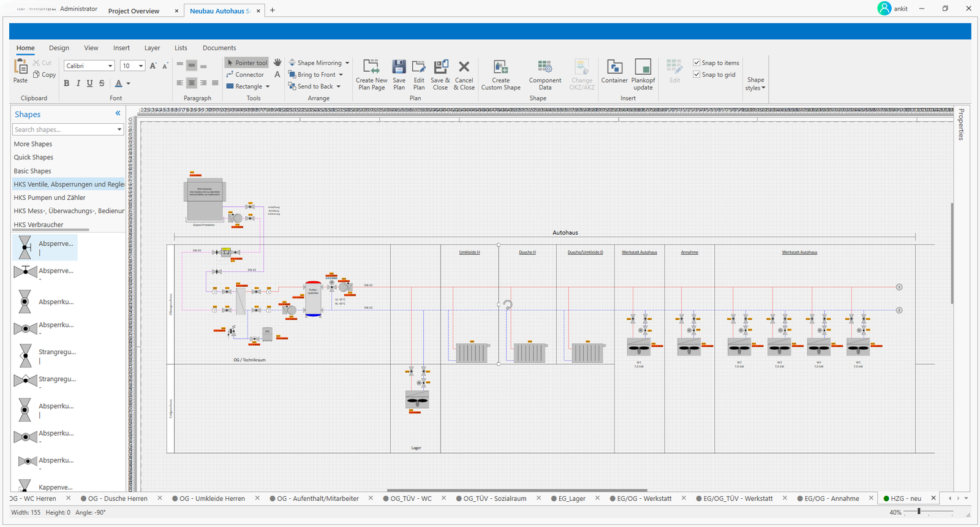Toggle bold text formatting
The height and width of the screenshot is (527, 980).
pyautogui.click(x=66, y=83)
